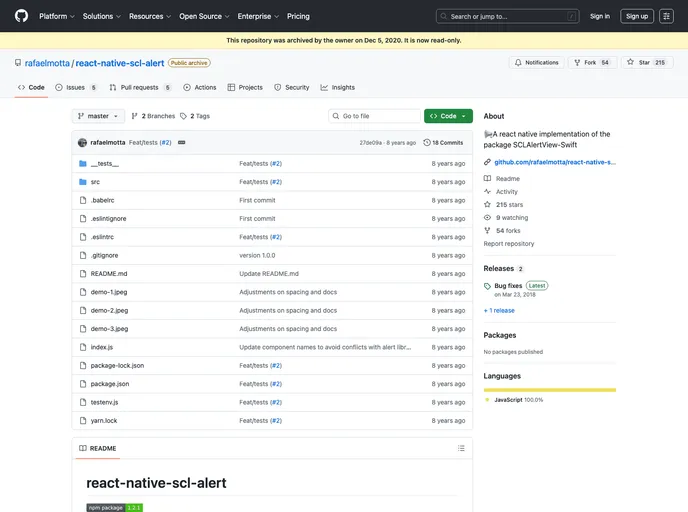
Task: Open the .babelrc file
Action: pos(102,201)
